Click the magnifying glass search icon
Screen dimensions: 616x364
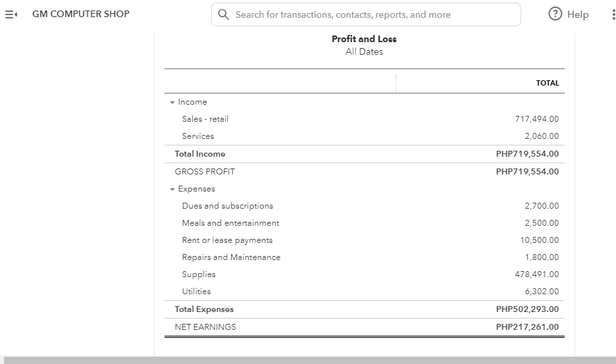click(223, 14)
